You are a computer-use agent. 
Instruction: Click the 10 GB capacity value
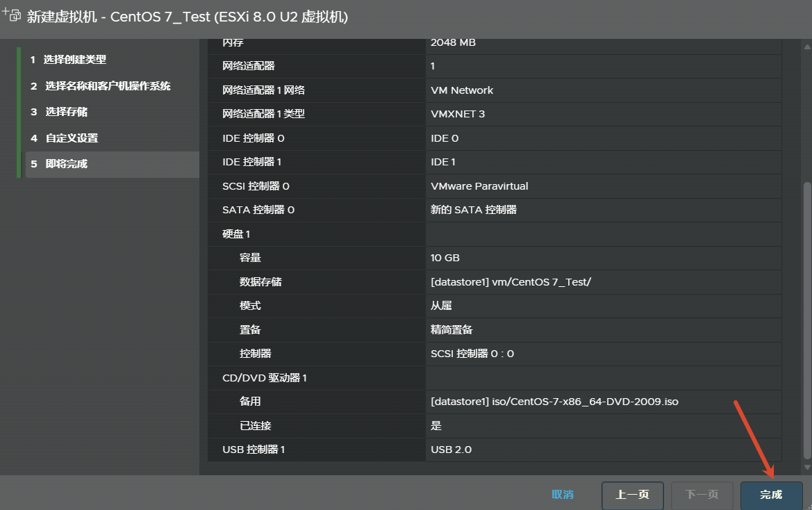coord(445,258)
